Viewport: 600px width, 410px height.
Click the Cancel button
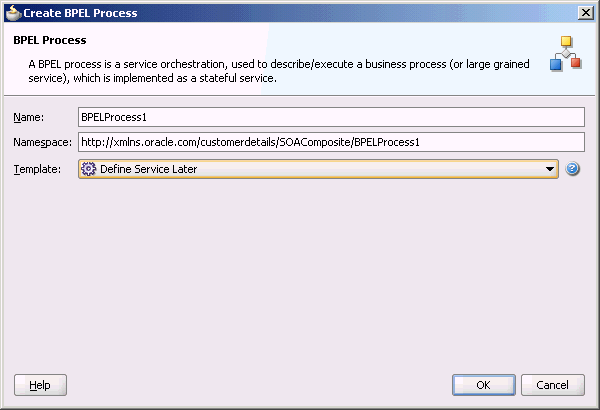pos(553,385)
